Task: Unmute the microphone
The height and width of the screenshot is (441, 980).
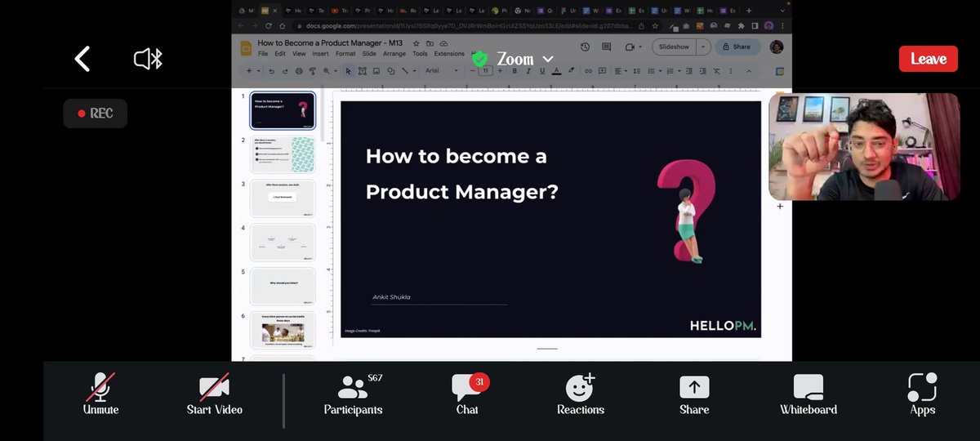Action: click(100, 394)
